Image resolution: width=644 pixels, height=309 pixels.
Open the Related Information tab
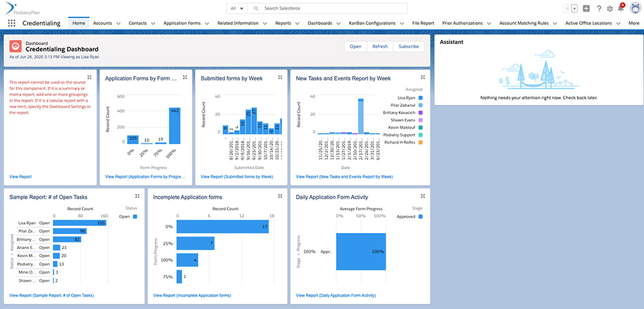tap(238, 23)
